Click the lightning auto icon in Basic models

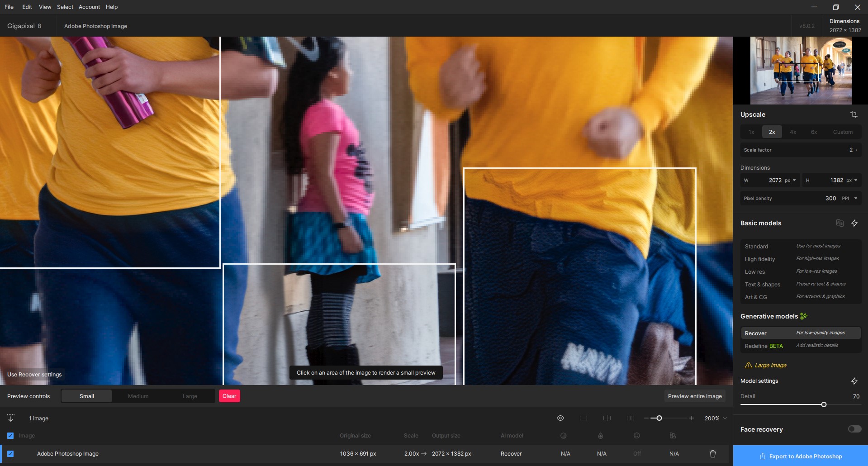click(x=854, y=223)
